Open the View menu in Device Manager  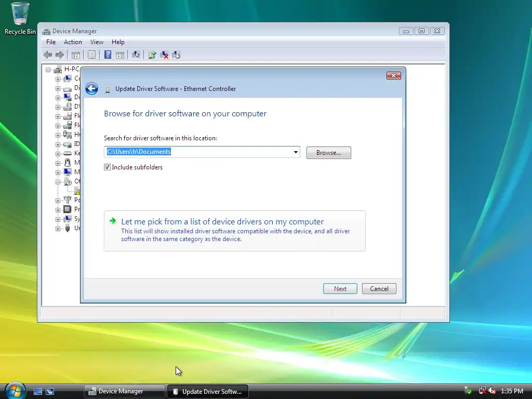click(x=97, y=42)
